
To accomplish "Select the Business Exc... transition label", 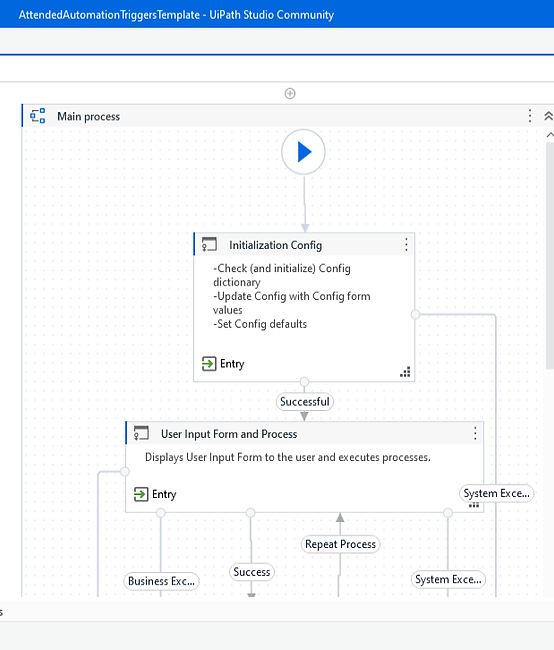I will tap(161, 581).
